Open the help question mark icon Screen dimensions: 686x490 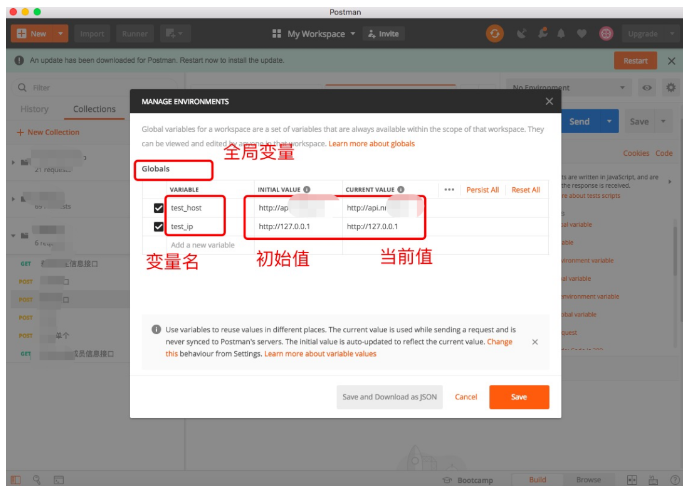[675, 480]
